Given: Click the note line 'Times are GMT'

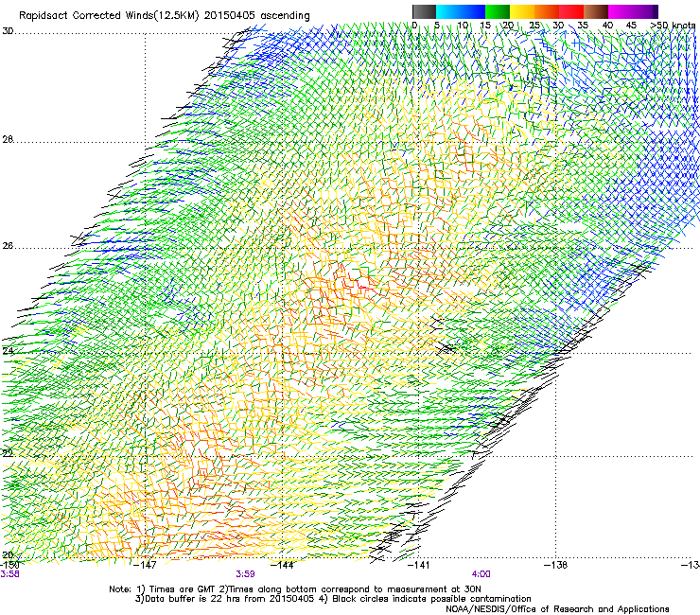Looking at the screenshot, I should tap(182, 589).
